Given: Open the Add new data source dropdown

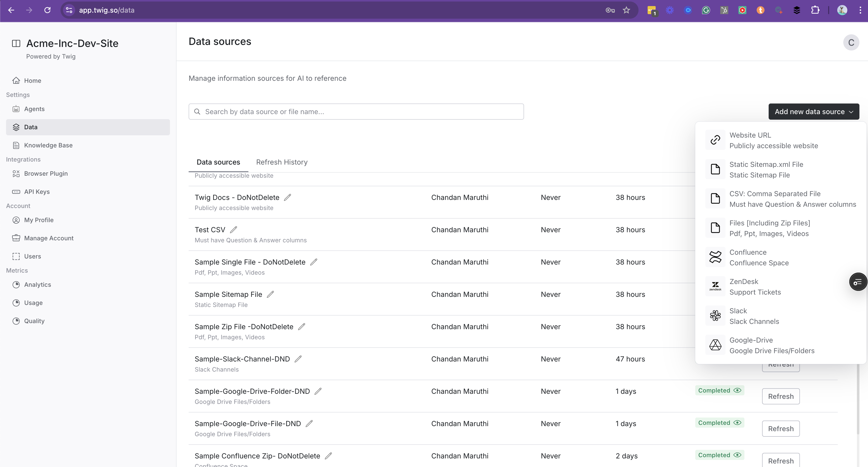Looking at the screenshot, I should click(x=814, y=112).
